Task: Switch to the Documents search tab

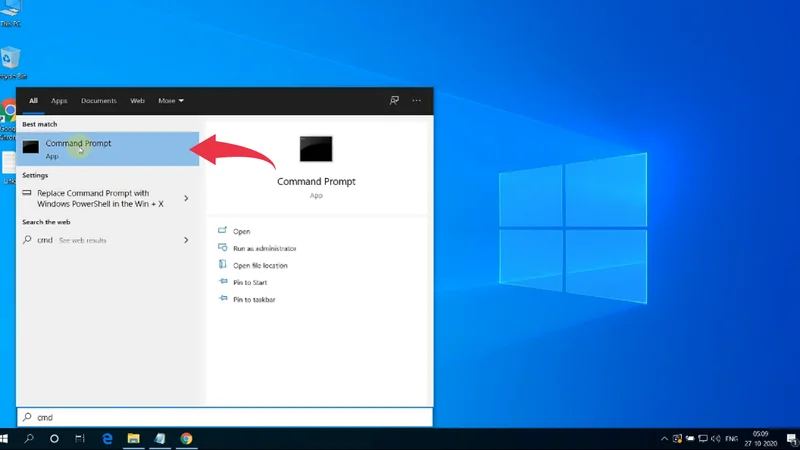Action: (x=99, y=101)
